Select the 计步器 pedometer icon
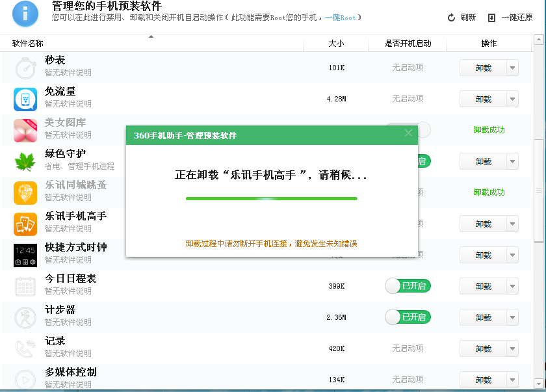The width and height of the screenshot is (546, 392). pyautogui.click(x=25, y=317)
